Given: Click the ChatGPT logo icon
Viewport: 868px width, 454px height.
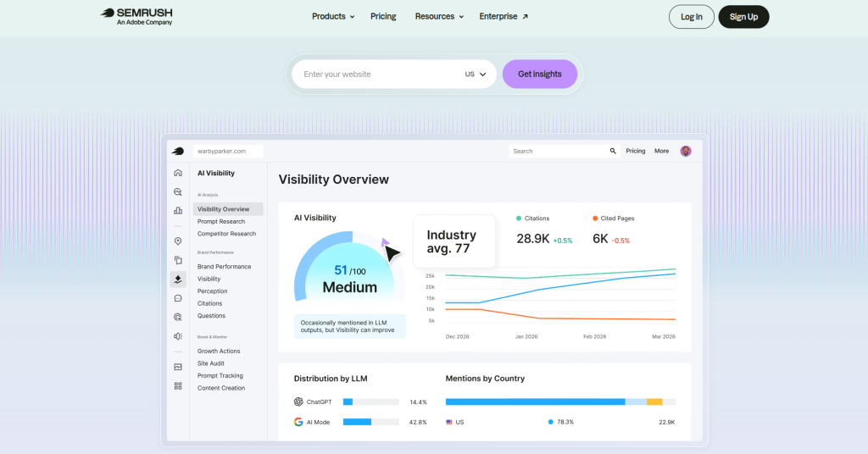Looking at the screenshot, I should 298,402.
